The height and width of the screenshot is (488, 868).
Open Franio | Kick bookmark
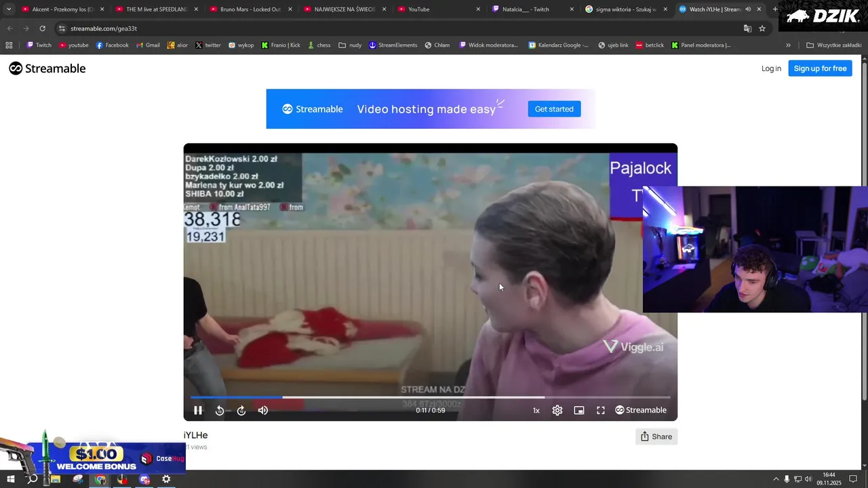pos(281,45)
